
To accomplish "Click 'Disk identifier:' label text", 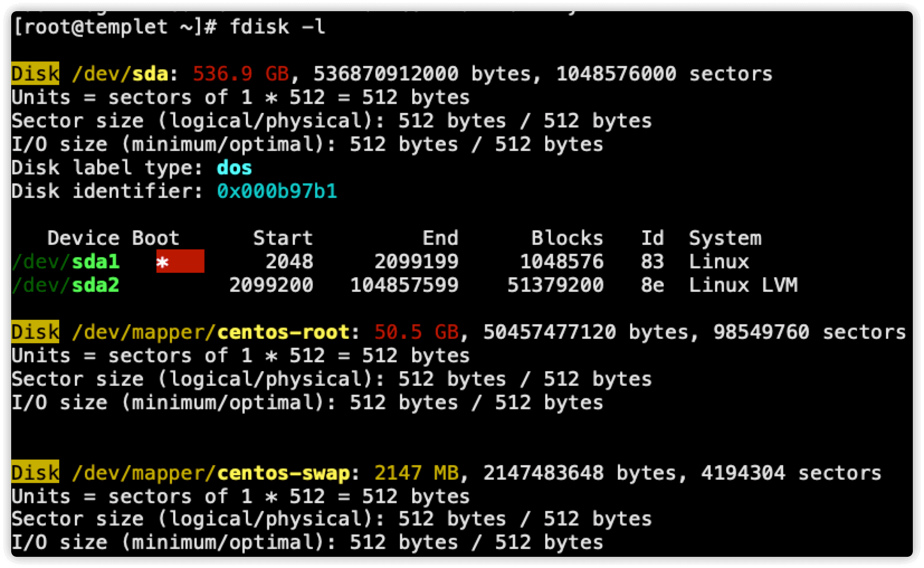I will click(x=108, y=191).
